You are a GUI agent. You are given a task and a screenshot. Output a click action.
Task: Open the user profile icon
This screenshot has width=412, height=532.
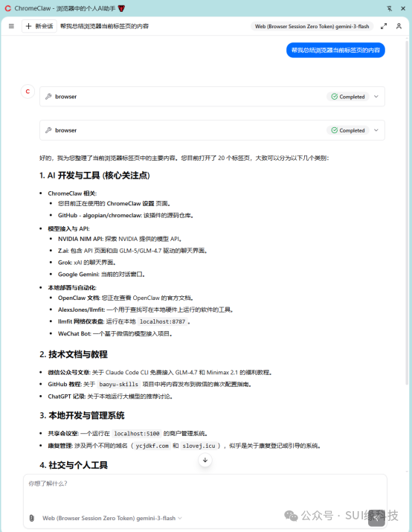[399, 26]
